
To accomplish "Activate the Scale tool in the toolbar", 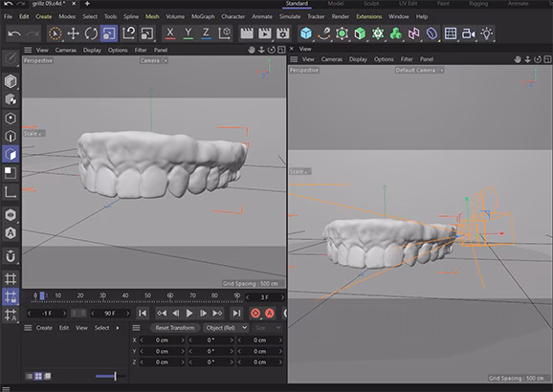I will tap(109, 33).
